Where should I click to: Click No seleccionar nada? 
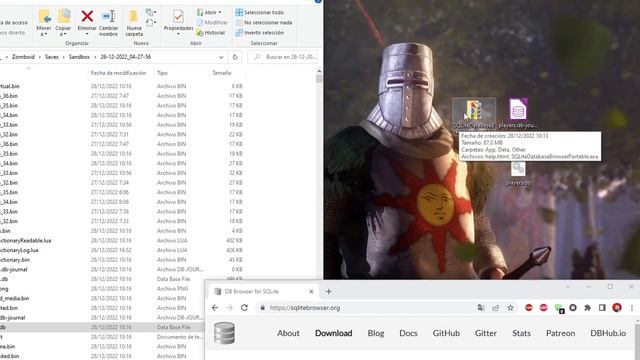[x=264, y=22]
